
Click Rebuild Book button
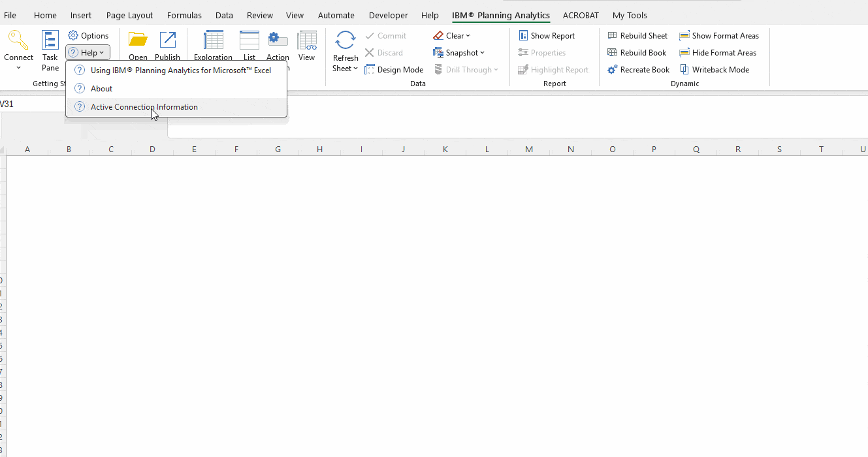637,53
